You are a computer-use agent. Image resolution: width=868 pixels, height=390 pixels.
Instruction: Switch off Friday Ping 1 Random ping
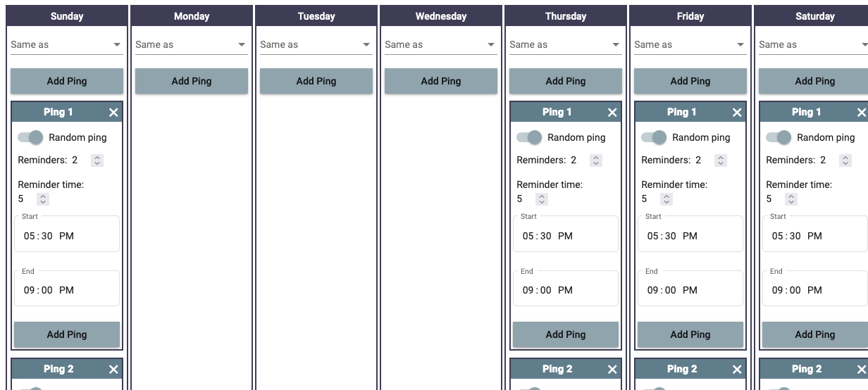655,137
